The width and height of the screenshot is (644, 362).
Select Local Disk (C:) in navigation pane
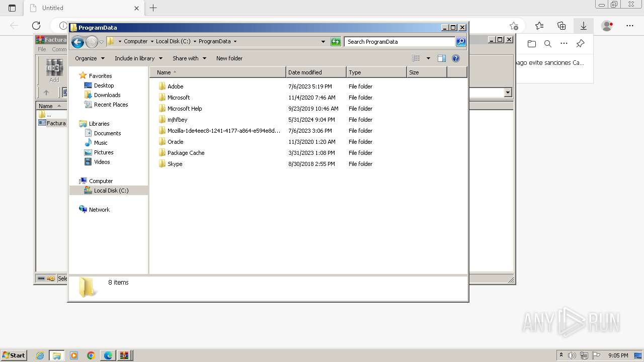[111, 191]
